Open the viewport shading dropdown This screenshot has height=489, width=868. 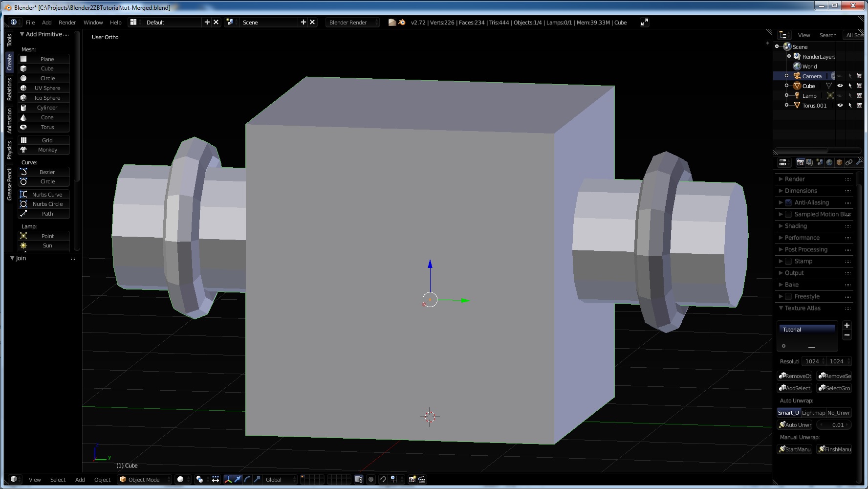tap(183, 479)
